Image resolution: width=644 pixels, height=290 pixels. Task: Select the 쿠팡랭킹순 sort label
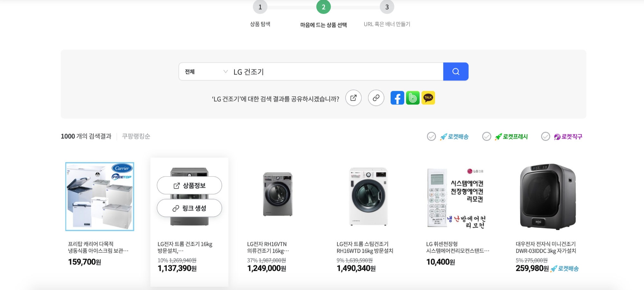[136, 136]
